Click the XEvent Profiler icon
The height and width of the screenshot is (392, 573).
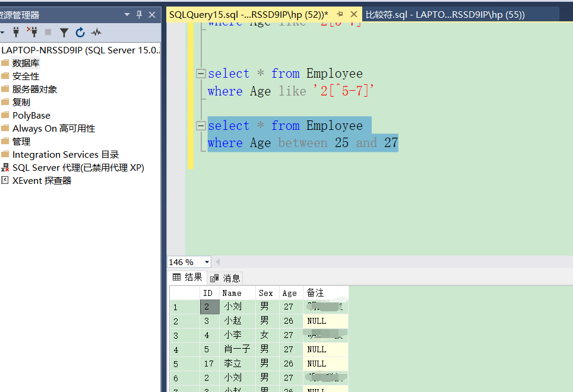pyautogui.click(x=5, y=180)
